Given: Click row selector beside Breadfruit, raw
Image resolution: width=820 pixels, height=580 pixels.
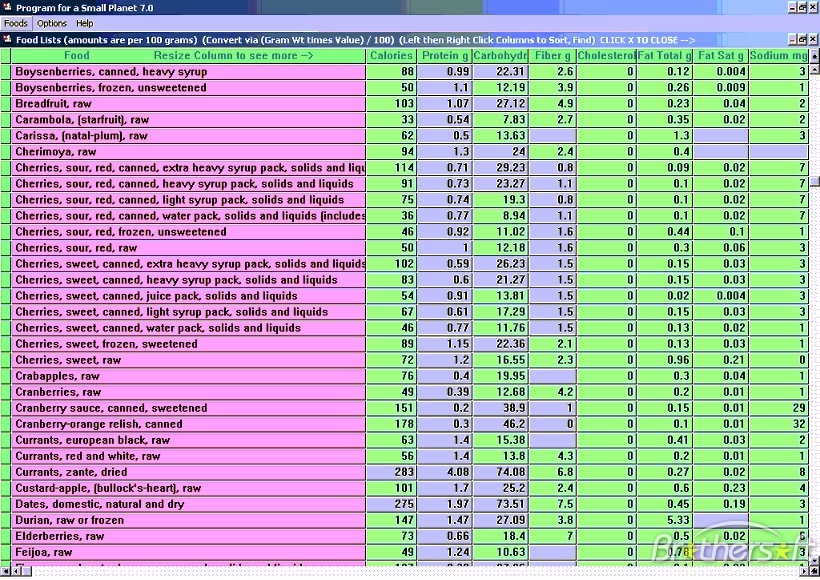Looking at the screenshot, I should pos(5,104).
